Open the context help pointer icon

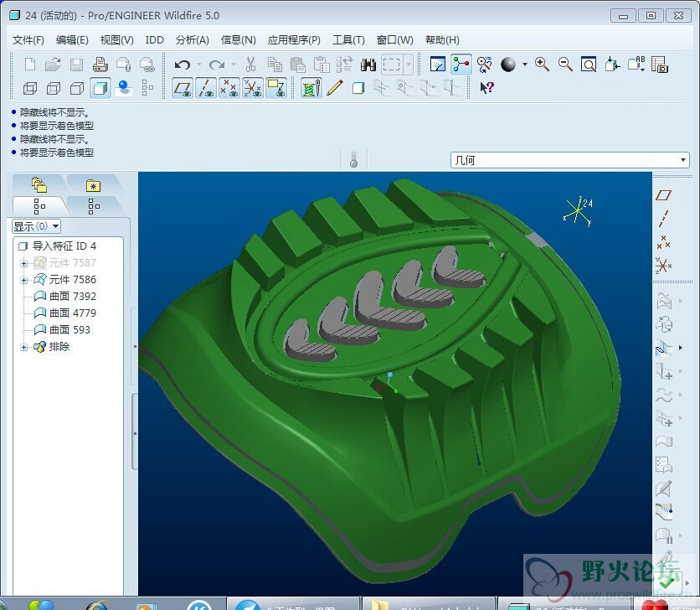click(x=486, y=88)
